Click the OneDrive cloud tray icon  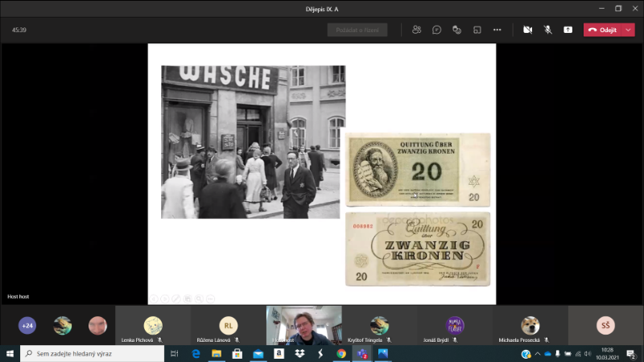(x=547, y=354)
